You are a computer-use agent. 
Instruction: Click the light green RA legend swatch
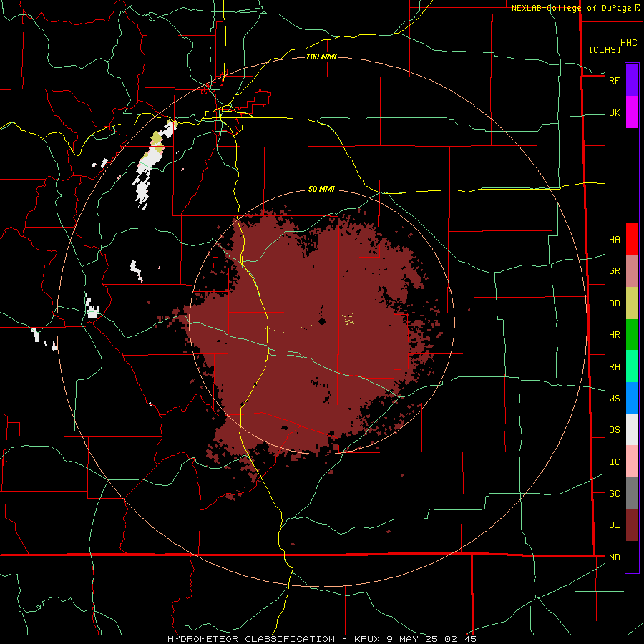pos(632,366)
